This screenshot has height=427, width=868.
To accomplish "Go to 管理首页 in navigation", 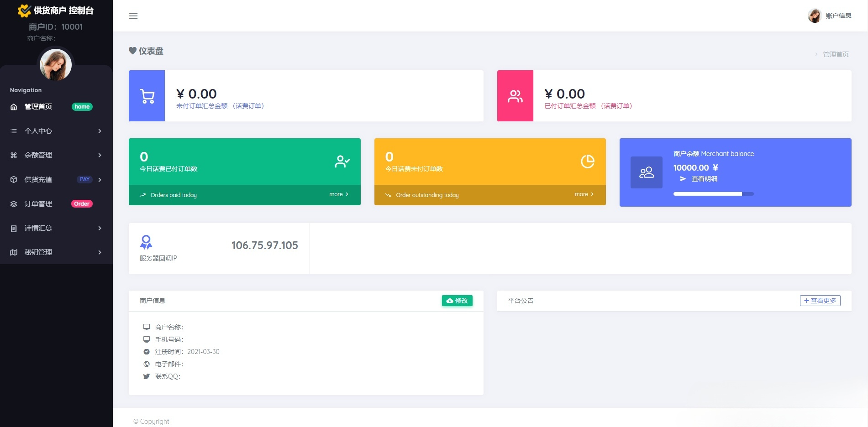I will 38,107.
